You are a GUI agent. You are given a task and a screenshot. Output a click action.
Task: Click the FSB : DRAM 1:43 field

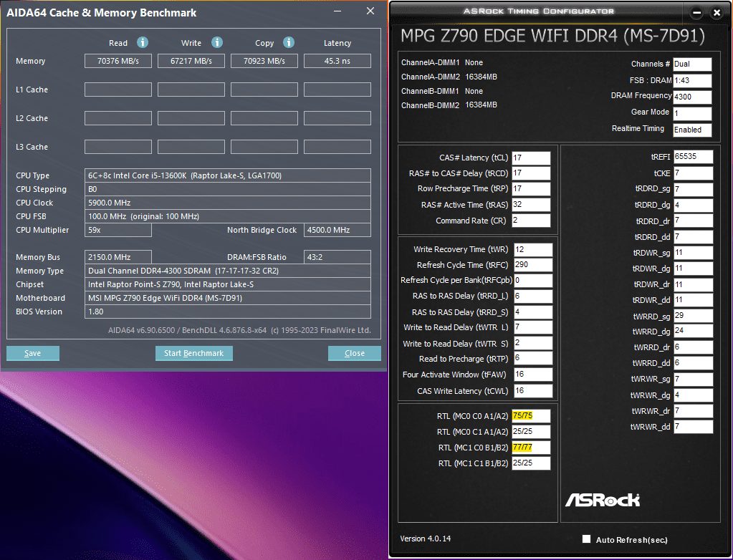pyautogui.click(x=692, y=80)
